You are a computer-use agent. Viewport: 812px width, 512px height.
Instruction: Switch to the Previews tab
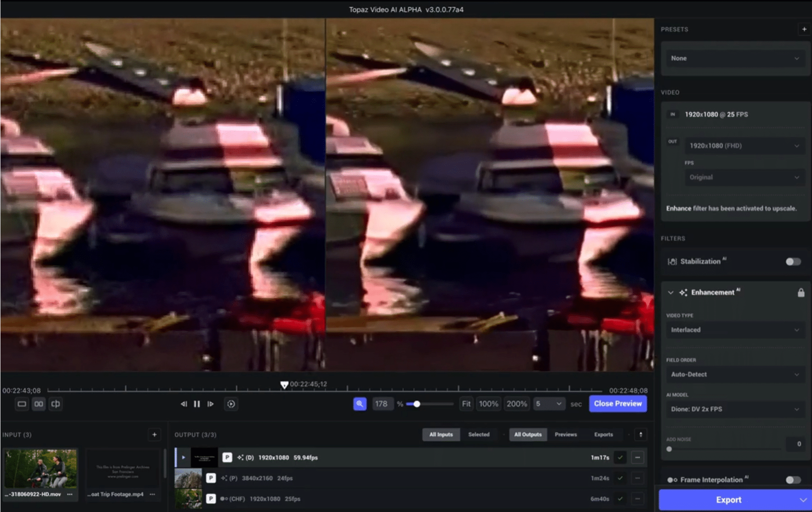566,434
